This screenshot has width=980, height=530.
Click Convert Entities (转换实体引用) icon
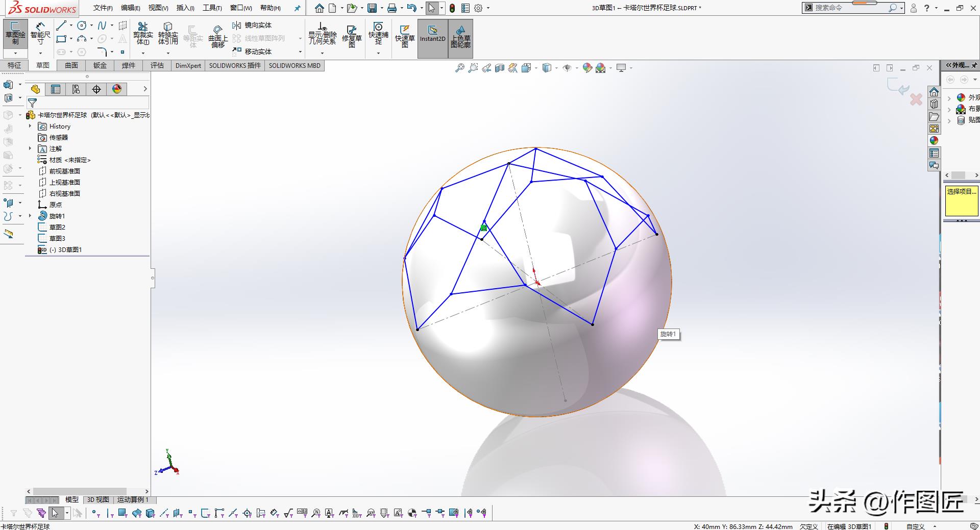(x=168, y=33)
